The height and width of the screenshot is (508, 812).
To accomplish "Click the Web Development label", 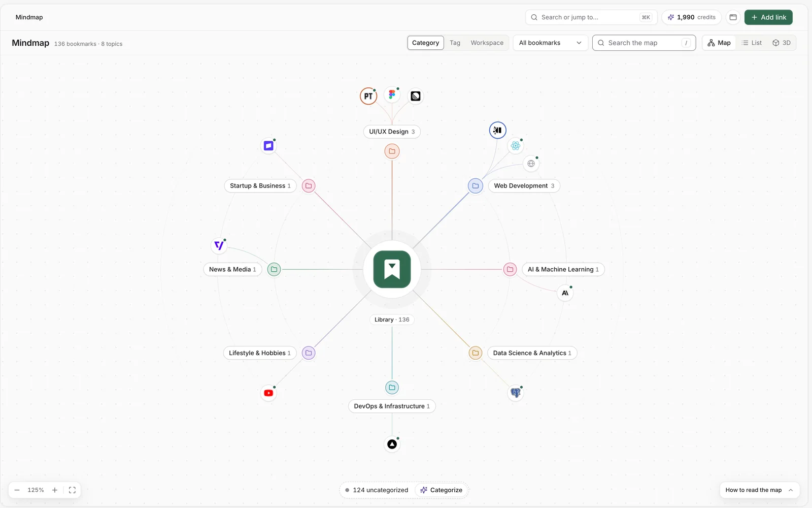I will pos(524,186).
